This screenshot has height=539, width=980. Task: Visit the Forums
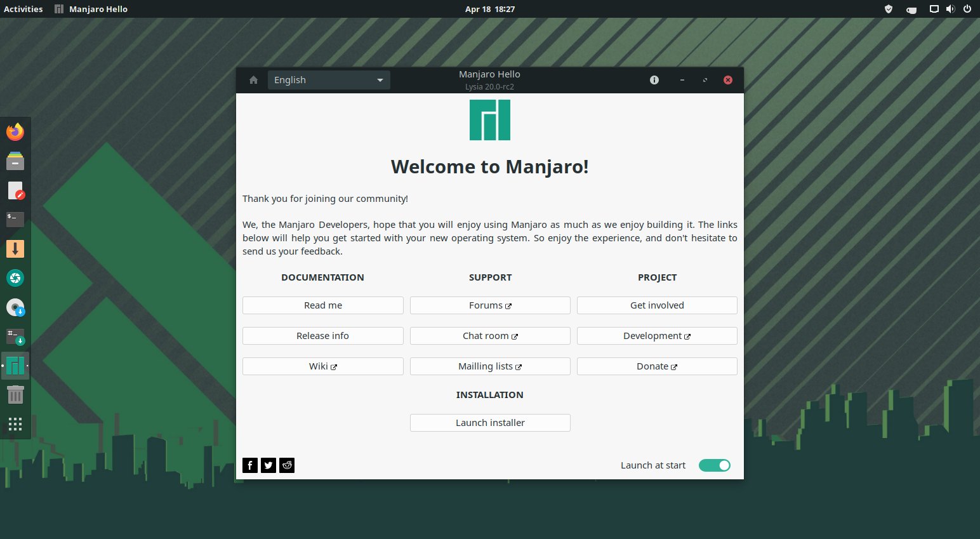coord(490,305)
